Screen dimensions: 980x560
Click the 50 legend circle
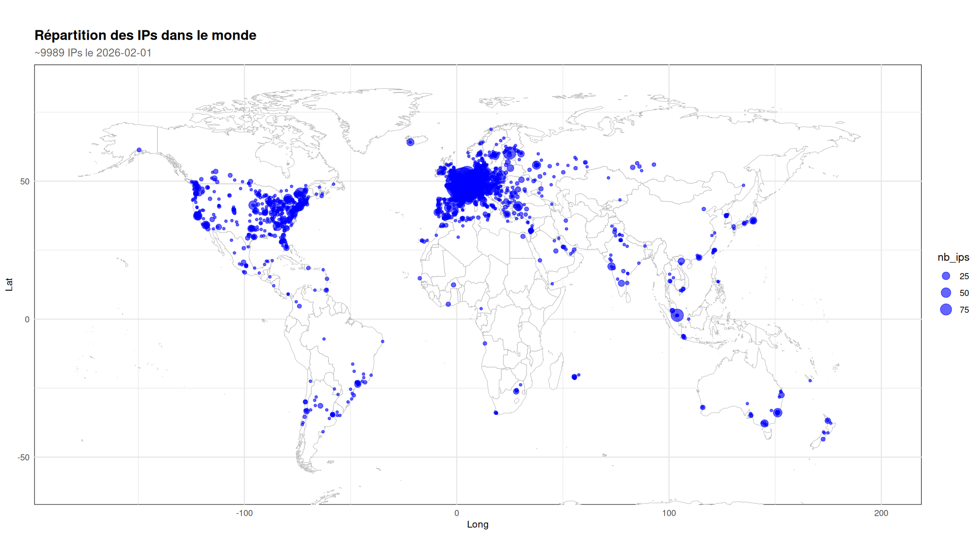(x=946, y=293)
